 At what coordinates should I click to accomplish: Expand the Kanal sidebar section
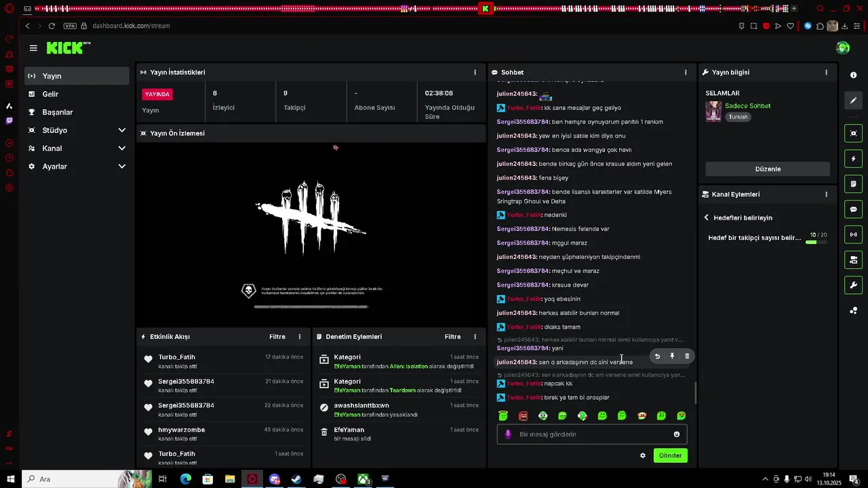point(77,148)
